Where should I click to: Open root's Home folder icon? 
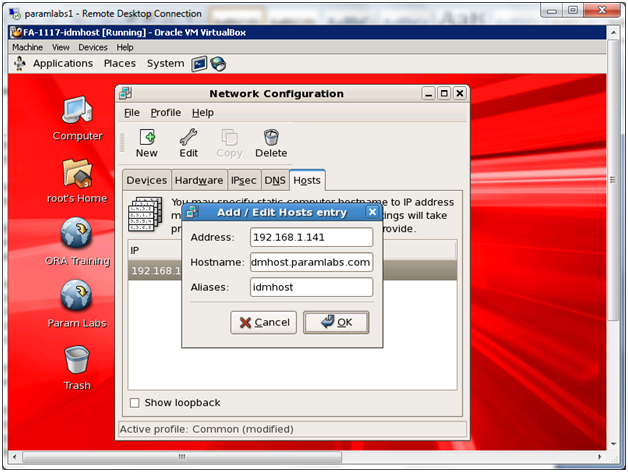(77, 173)
